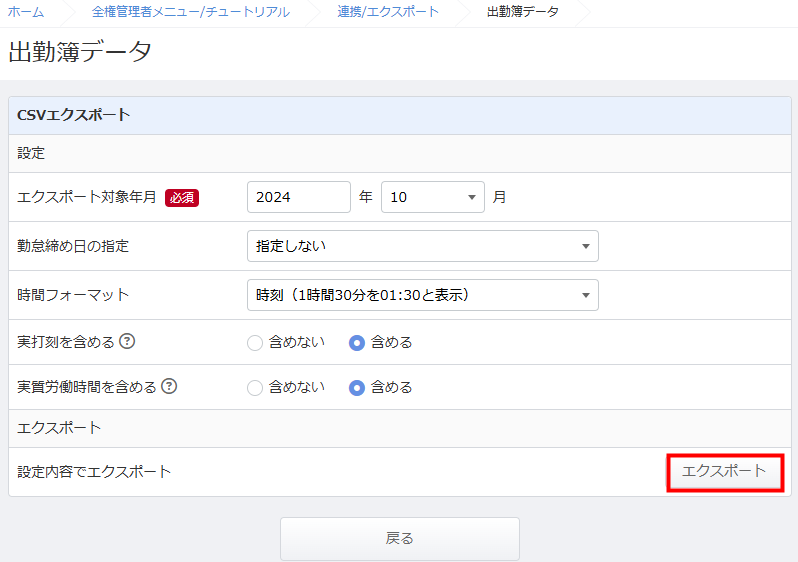The height and width of the screenshot is (562, 798).
Task: Click the 出勤簿データ breadcrumb item
Action: point(523,12)
